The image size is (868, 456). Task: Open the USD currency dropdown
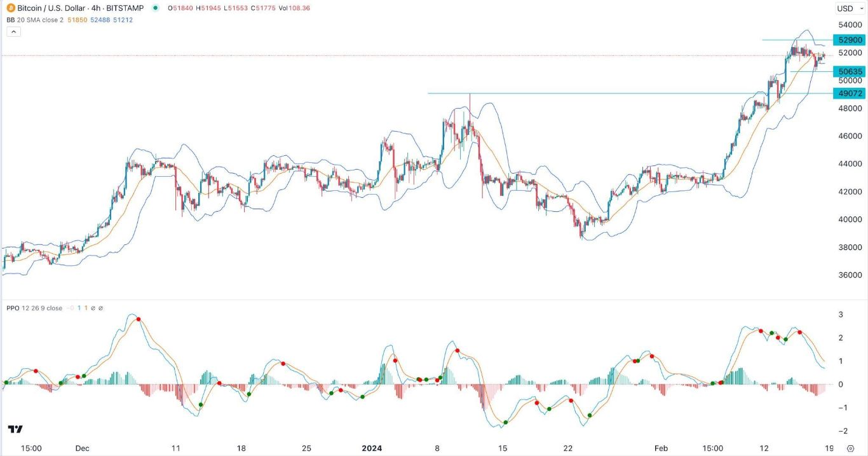(849, 8)
